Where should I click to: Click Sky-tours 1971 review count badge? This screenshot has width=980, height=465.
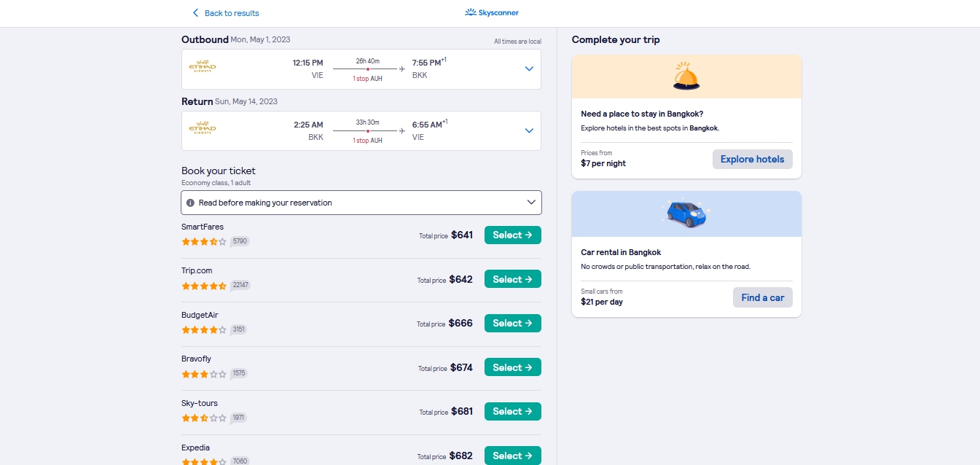[238, 418]
